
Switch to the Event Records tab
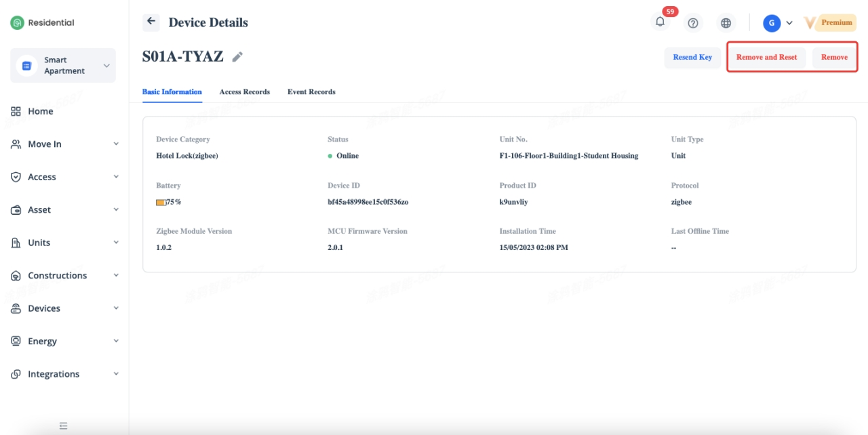(x=311, y=92)
